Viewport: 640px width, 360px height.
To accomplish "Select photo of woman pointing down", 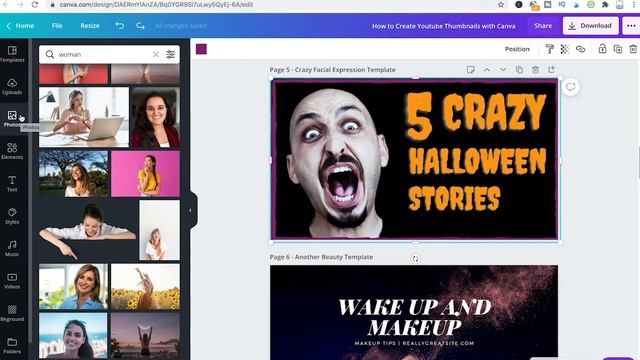I will 88,230.
